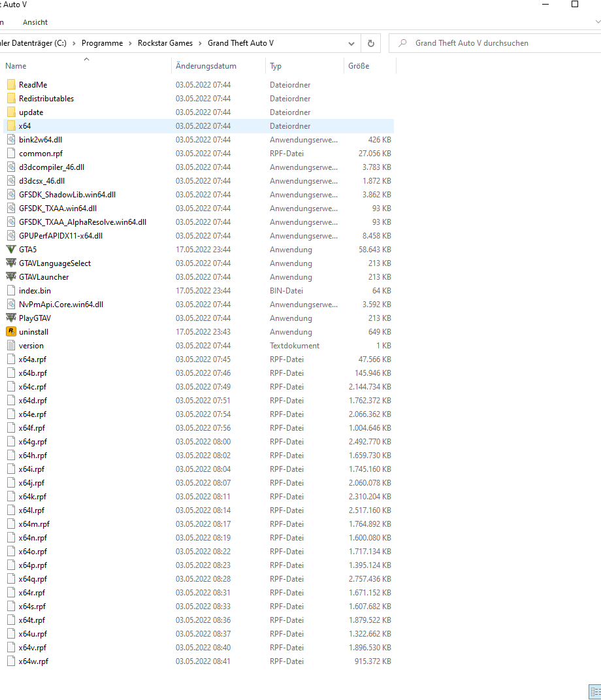Click the GPUPerfAPIDX11-x64.dll file icon
Viewport: 601px width, 700px height.
(11, 236)
